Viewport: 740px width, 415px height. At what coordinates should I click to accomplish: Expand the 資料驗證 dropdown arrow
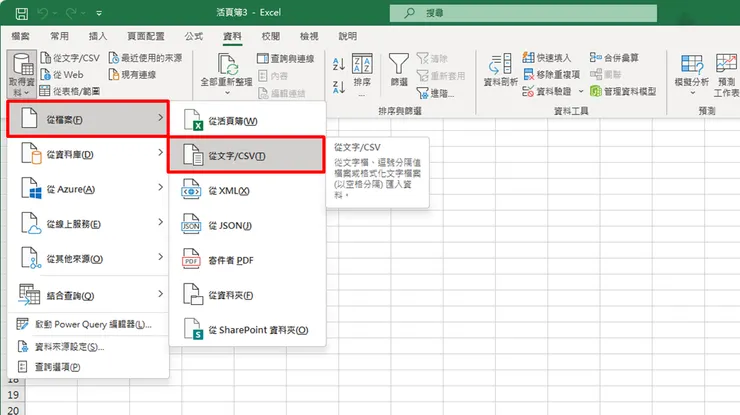pyautogui.click(x=581, y=91)
